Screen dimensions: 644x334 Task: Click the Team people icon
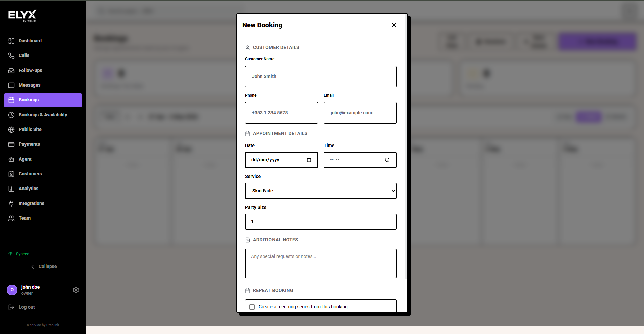[11, 218]
